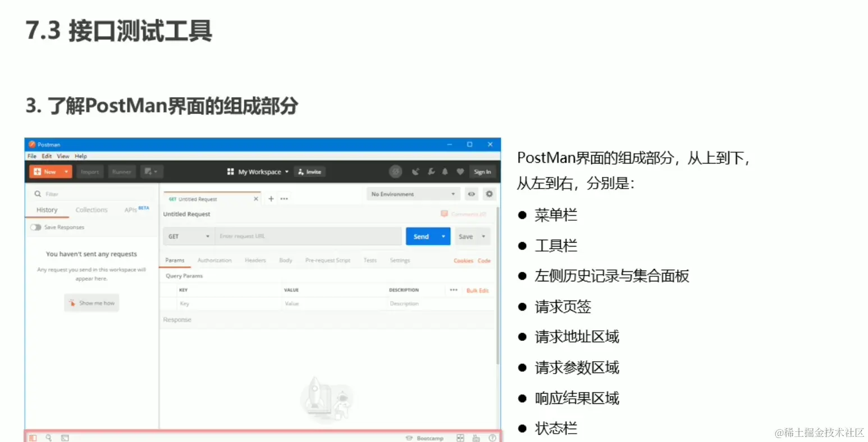Click the manage environments gear icon
Screen dimensions: 868x442
pos(490,194)
